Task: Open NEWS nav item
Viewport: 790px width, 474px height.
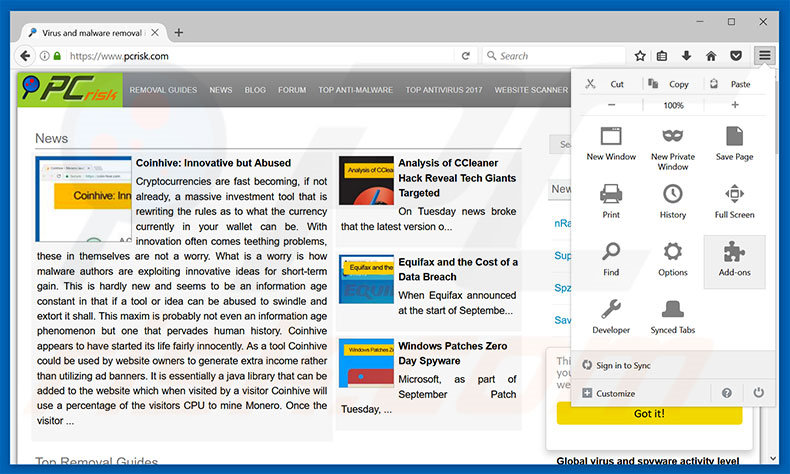Action: coord(221,90)
